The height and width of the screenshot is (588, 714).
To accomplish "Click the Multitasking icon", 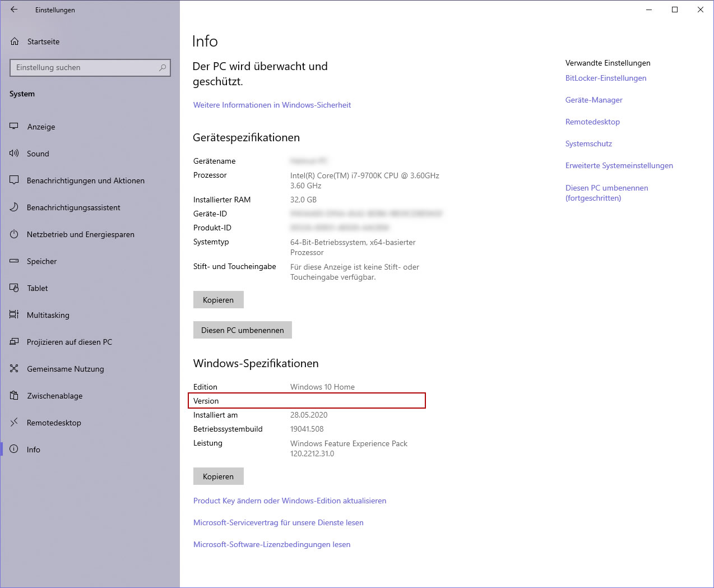I will (14, 315).
